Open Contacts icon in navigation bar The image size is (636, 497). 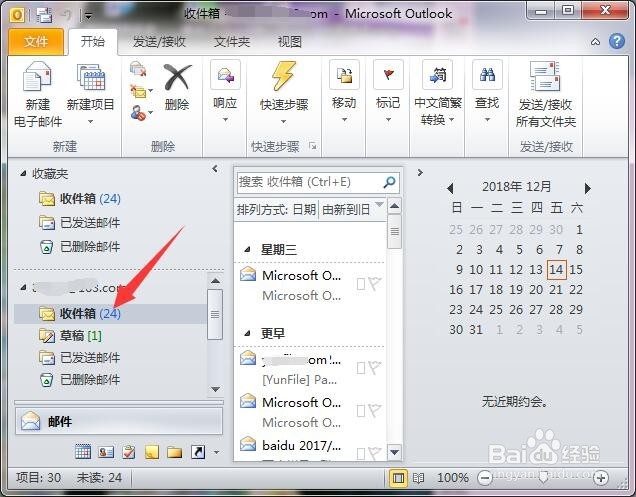(106, 452)
